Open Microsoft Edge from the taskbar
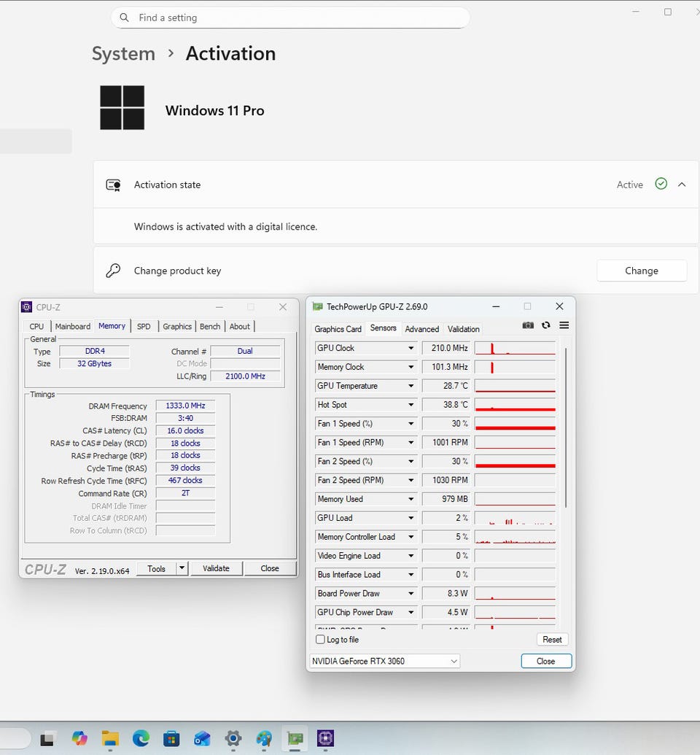This screenshot has width=700, height=755. point(141,738)
